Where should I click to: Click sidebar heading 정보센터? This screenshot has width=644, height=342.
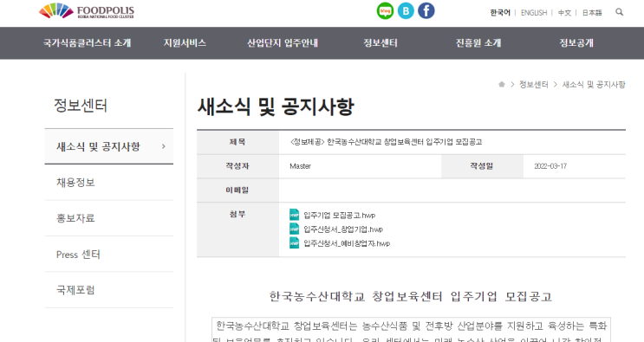click(x=81, y=106)
